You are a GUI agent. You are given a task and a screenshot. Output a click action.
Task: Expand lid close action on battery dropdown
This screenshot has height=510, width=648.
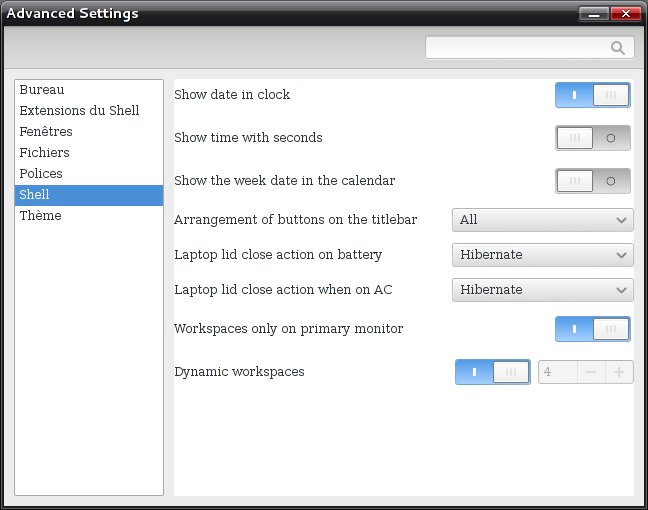coord(542,255)
